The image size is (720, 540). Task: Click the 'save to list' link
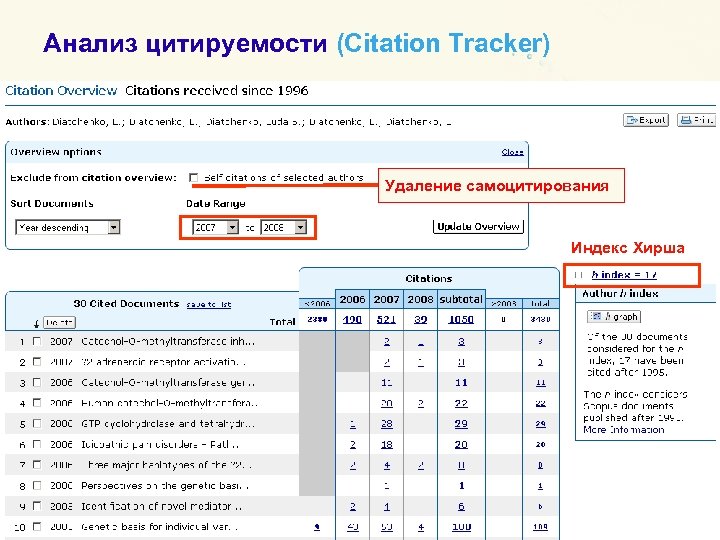[208, 304]
